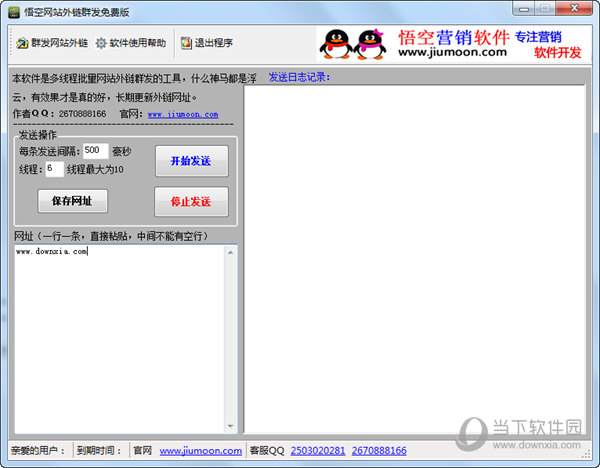The image size is (600, 468).
Task: Click the 到期时间 status bar entry
Action: [x=99, y=451]
